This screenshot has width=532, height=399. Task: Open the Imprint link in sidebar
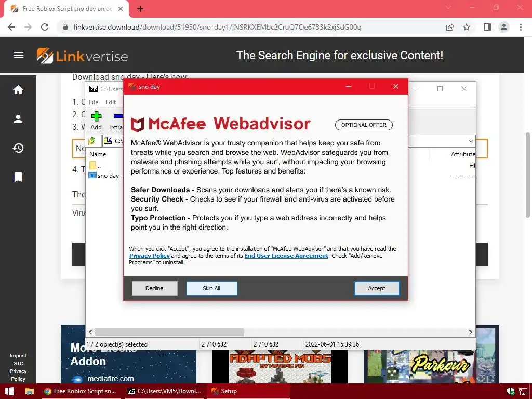tap(18, 355)
